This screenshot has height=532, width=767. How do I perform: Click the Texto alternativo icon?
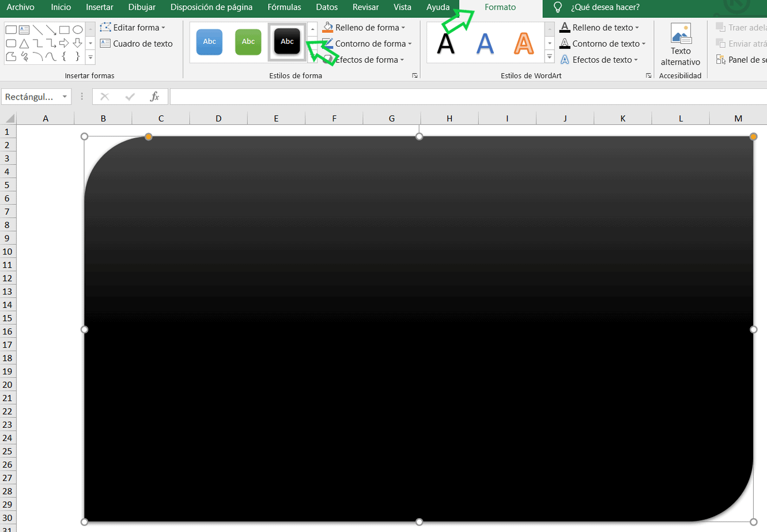(x=681, y=34)
